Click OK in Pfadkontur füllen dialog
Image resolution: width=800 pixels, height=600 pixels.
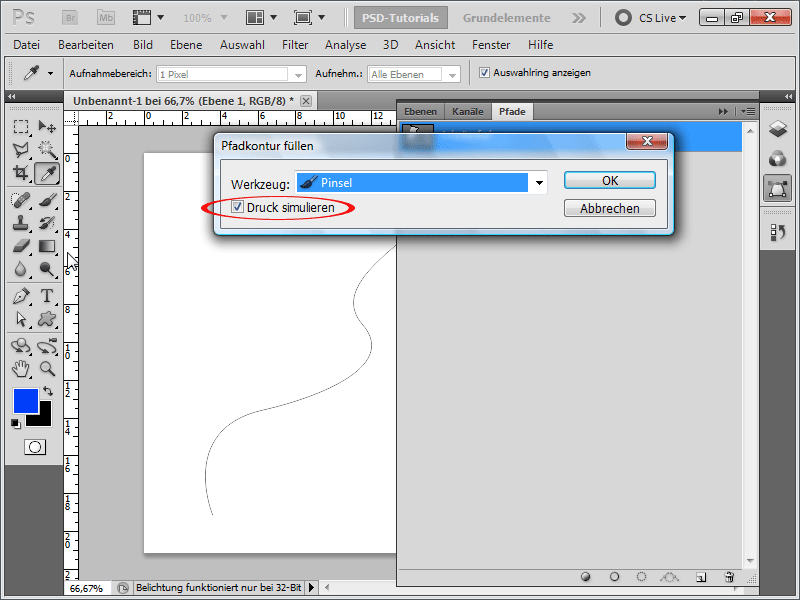click(x=610, y=181)
